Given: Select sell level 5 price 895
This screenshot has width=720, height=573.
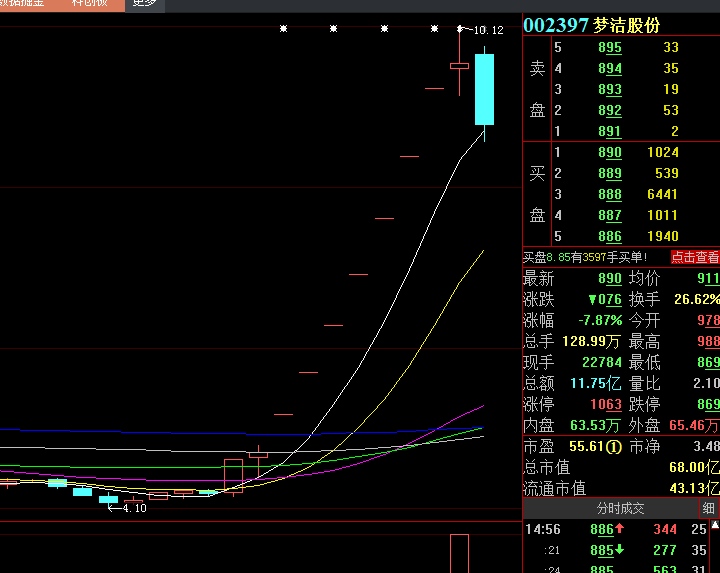Looking at the screenshot, I should click(x=609, y=48).
